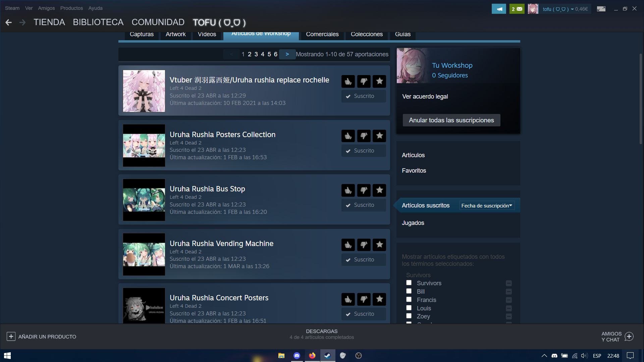Click the profile avatar in the title bar
The width and height of the screenshot is (644, 362).
pos(533,9)
